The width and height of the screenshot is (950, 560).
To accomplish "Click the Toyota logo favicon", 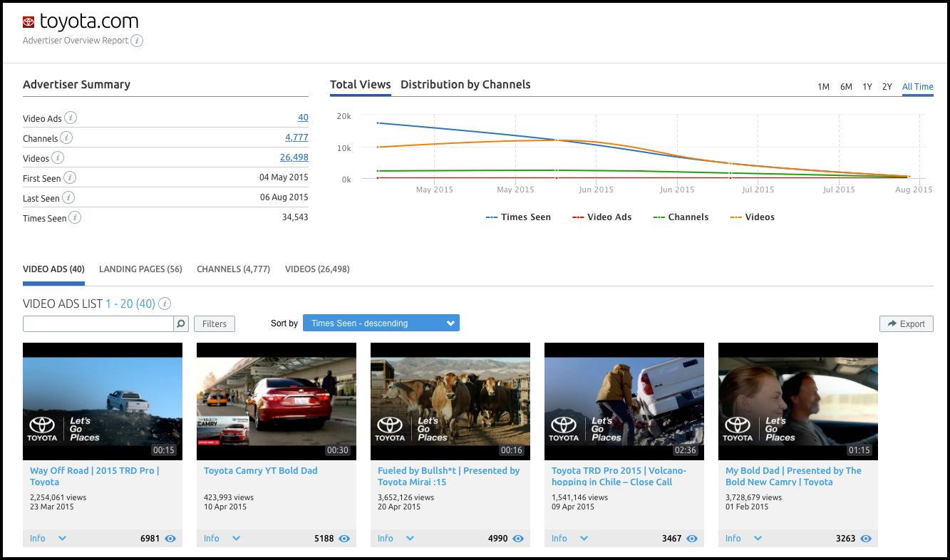I will pyautogui.click(x=29, y=22).
